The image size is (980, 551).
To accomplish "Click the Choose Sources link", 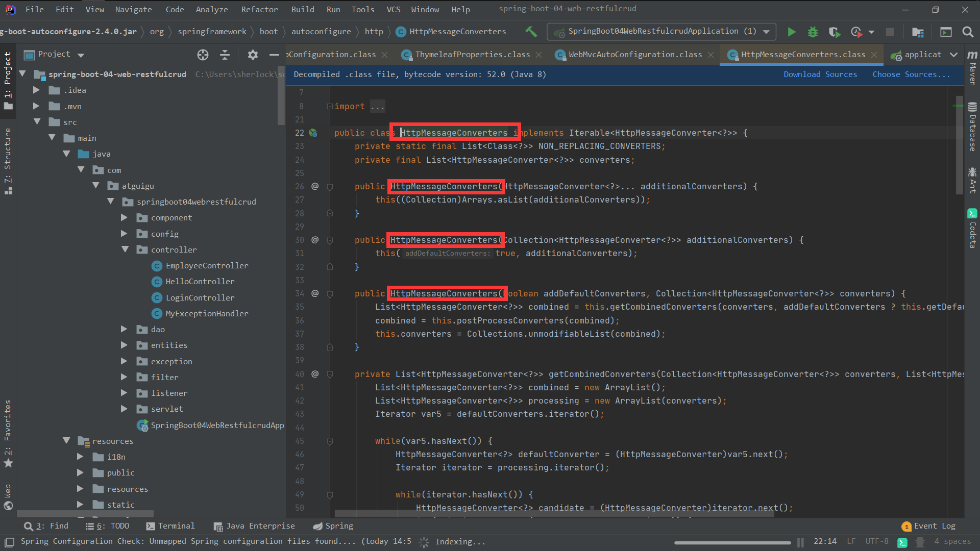I will tap(911, 74).
